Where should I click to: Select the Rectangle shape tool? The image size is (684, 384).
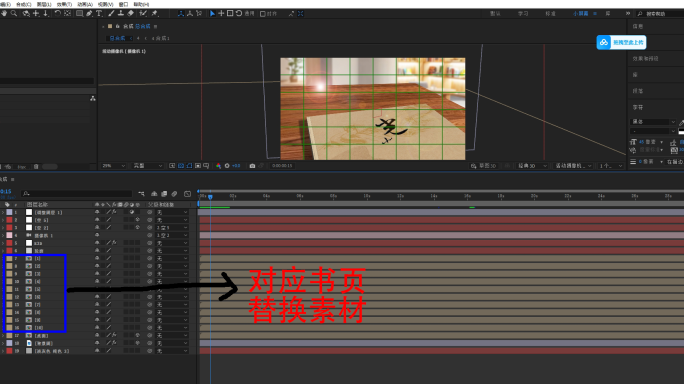tap(79, 14)
